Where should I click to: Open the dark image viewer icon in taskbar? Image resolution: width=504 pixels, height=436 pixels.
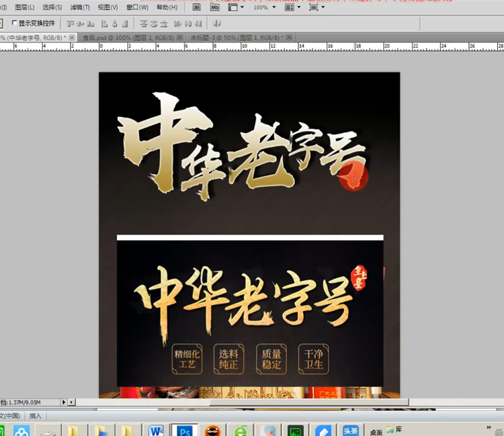[296, 431]
